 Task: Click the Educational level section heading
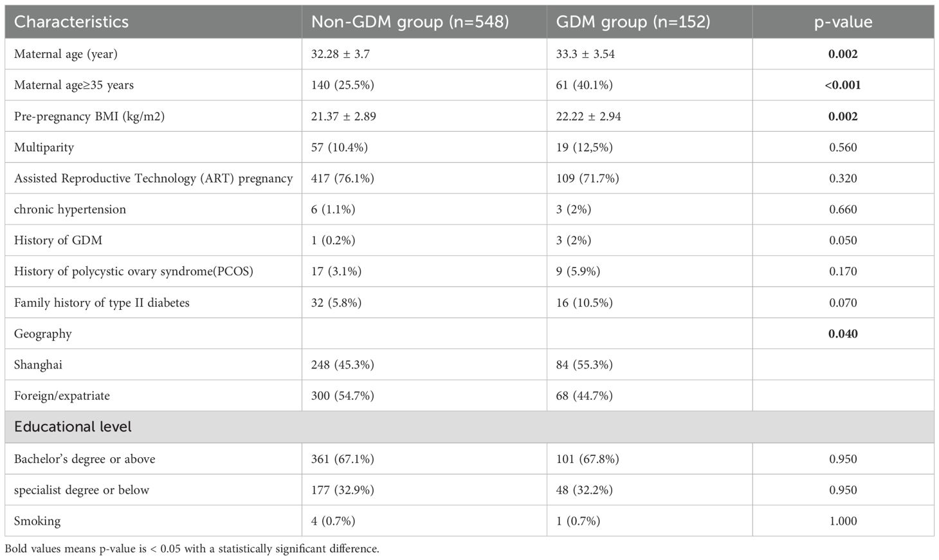pos(73,427)
